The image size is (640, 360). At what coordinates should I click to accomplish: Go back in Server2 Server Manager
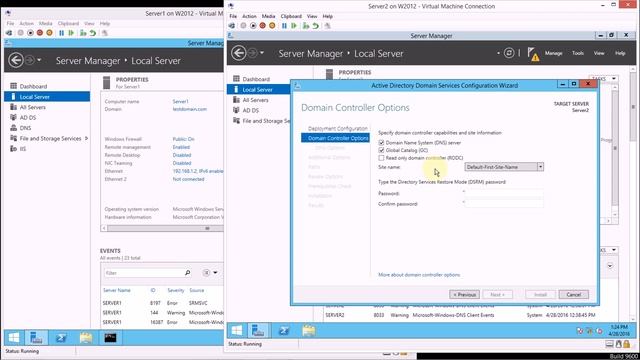tap(239, 53)
